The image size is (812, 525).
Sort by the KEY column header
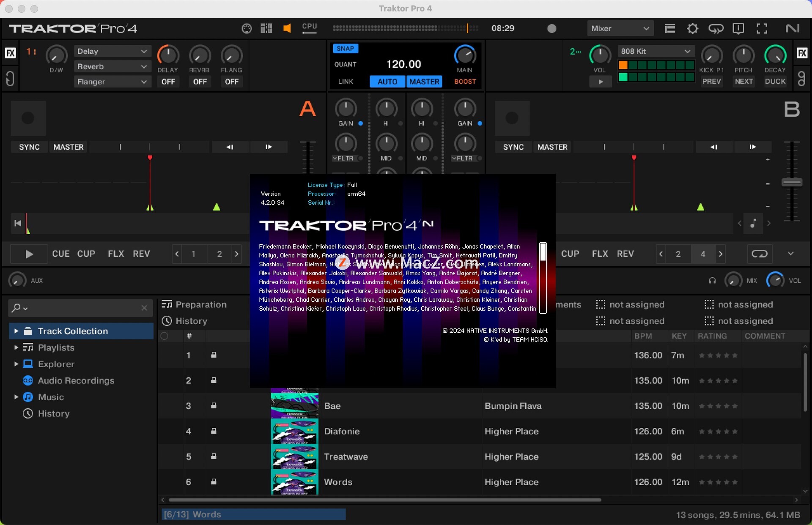point(679,336)
